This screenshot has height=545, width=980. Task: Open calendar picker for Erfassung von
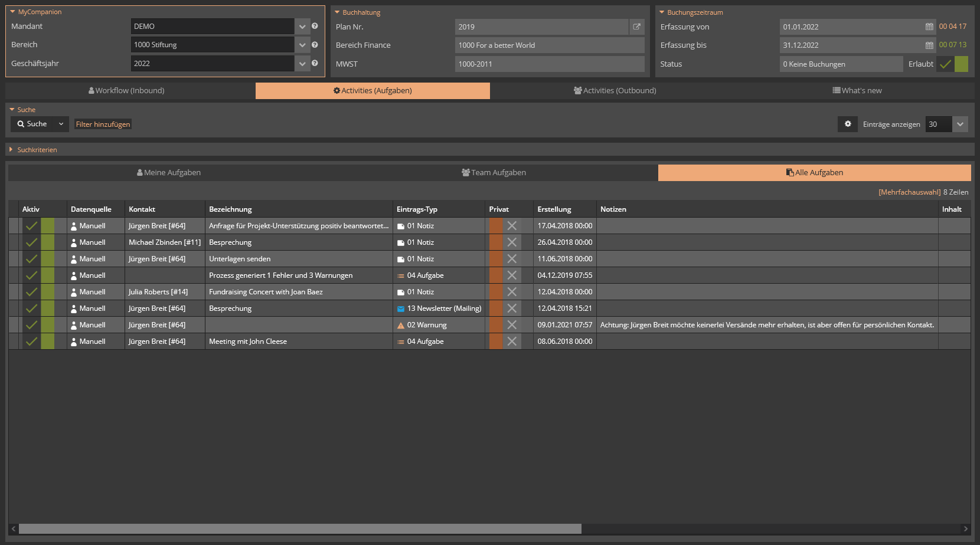click(x=929, y=27)
